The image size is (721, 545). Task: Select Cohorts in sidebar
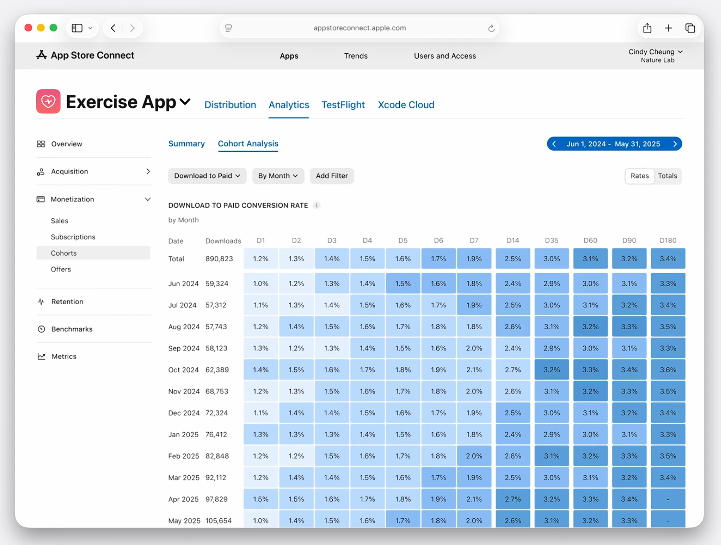pos(93,253)
